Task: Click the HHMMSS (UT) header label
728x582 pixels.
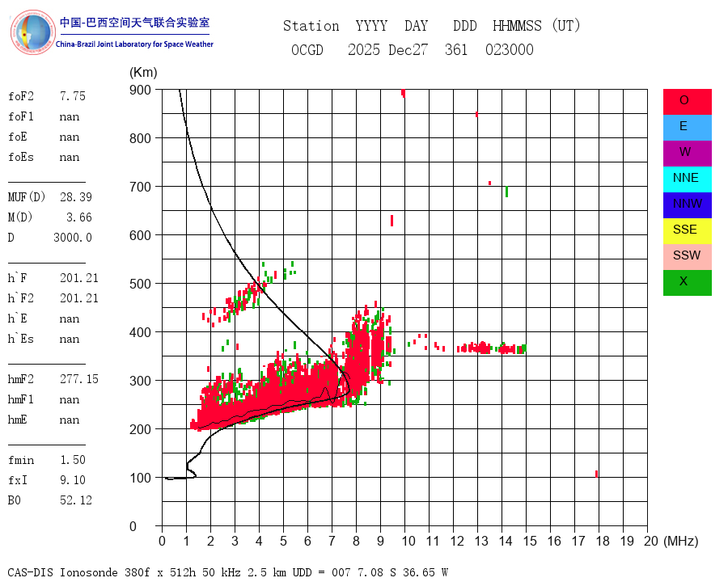Action: point(536,26)
